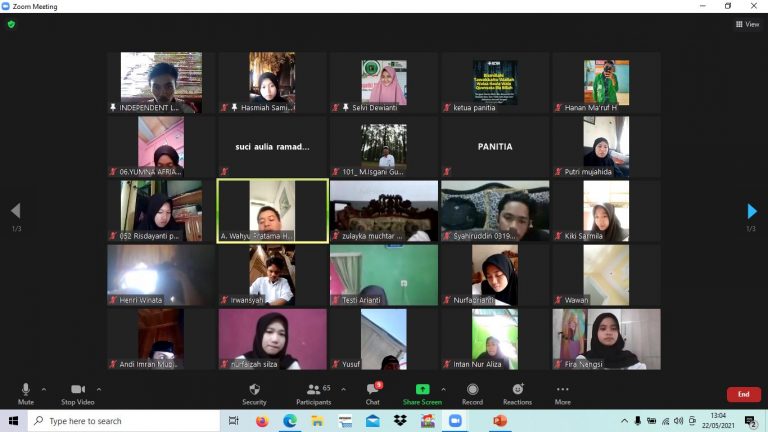This screenshot has height=432, width=768.
Task: Go to next gallery page with blue arrow
Action: [752, 211]
